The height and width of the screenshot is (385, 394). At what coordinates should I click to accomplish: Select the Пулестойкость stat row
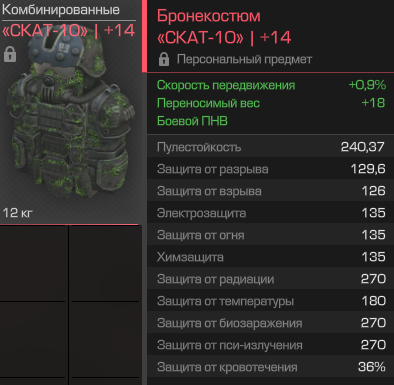[x=271, y=147]
